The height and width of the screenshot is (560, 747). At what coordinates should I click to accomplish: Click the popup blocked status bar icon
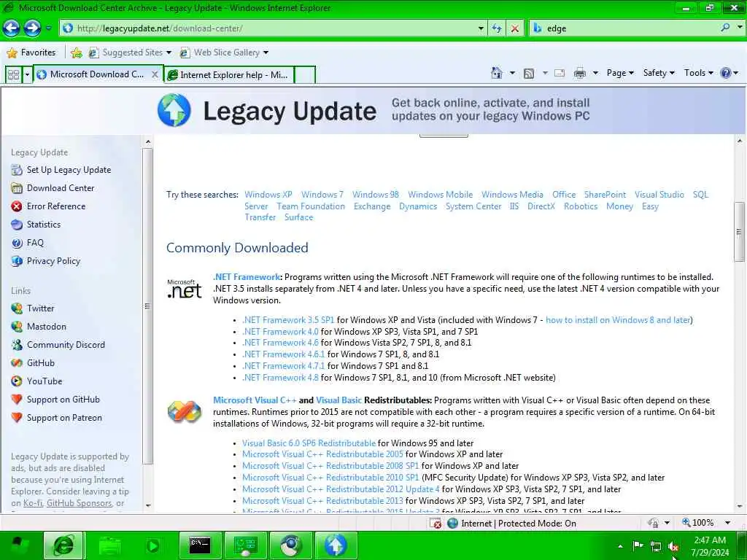tap(436, 524)
